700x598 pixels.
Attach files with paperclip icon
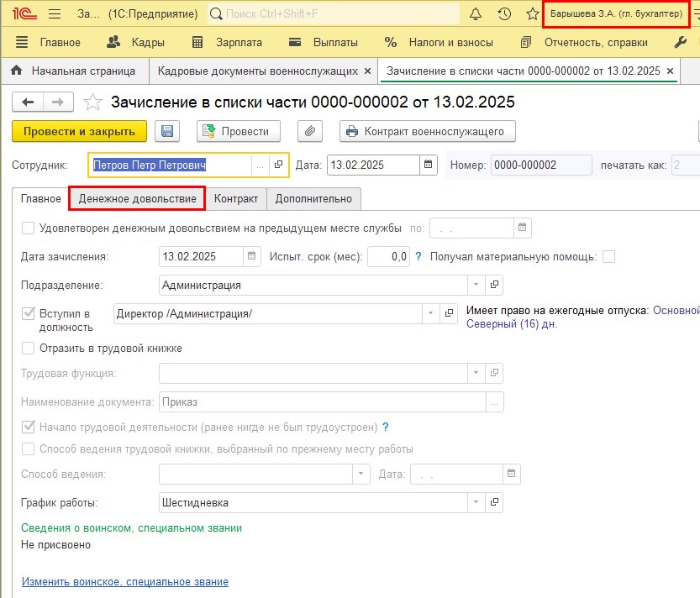[x=310, y=131]
